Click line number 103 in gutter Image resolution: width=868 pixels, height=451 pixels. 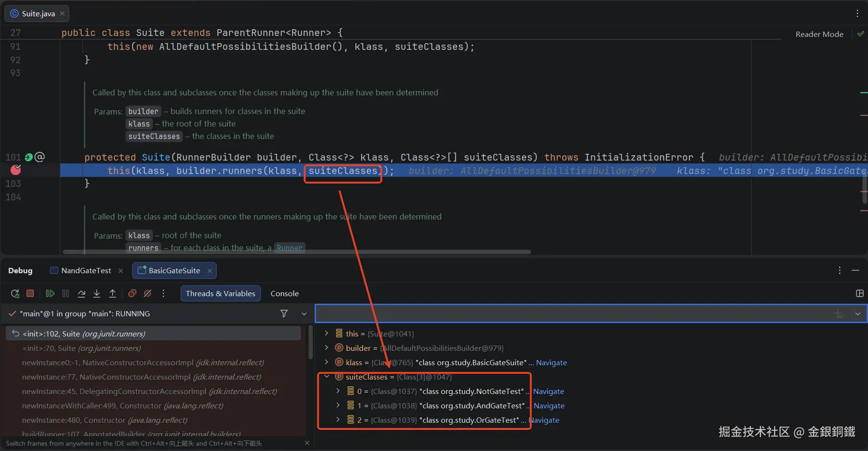pos(13,184)
